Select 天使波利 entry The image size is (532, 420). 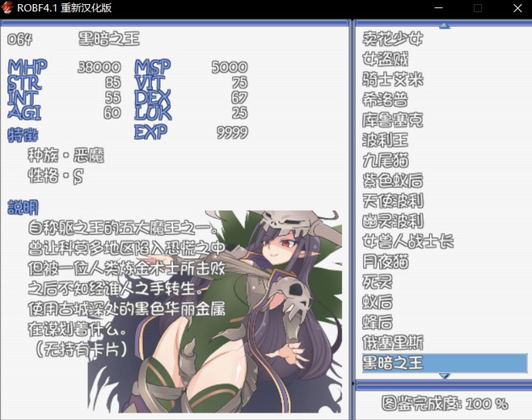(393, 200)
